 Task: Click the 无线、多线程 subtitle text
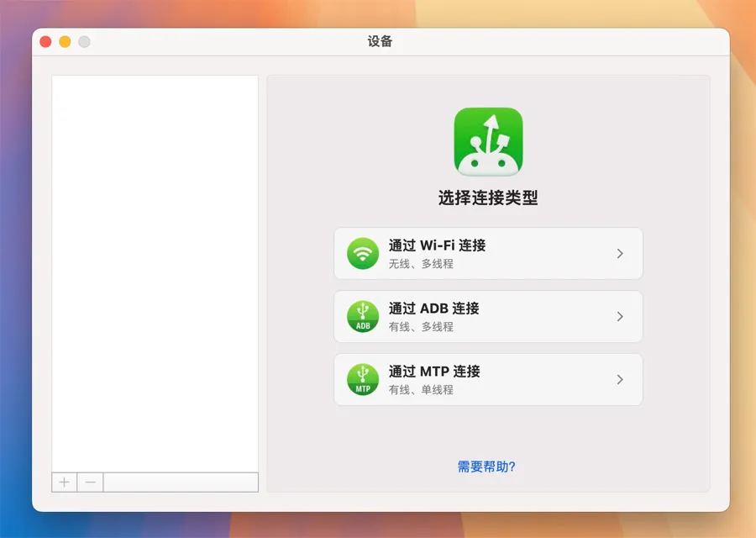tap(421, 264)
